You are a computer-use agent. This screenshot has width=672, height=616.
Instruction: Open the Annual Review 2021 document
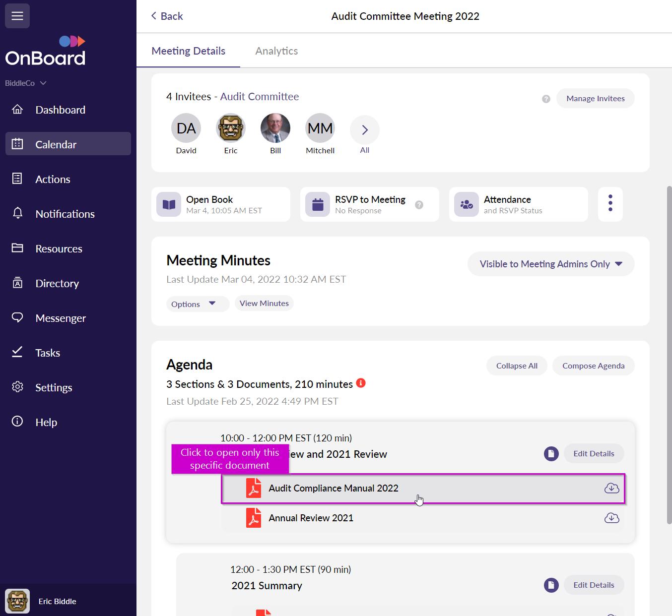[x=423, y=518]
